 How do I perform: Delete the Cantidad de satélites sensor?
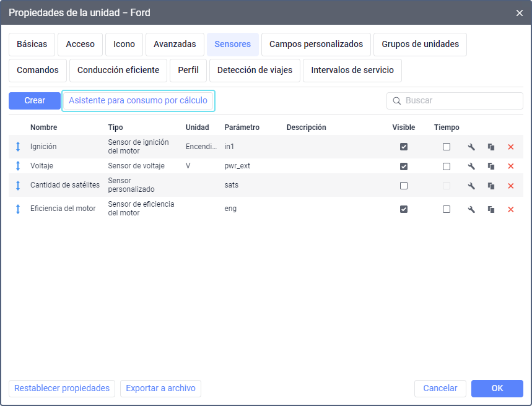coord(511,186)
